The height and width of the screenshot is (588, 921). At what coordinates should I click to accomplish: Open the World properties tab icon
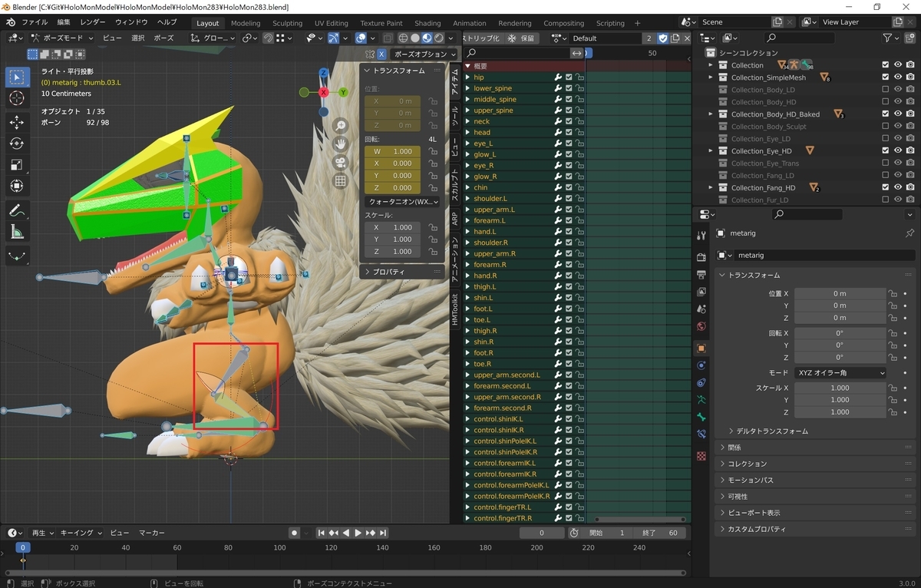(701, 326)
